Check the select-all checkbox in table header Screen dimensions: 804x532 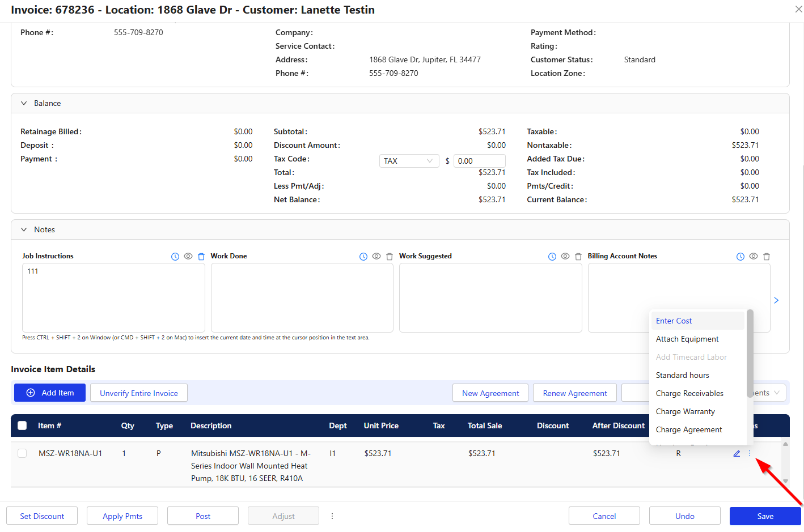click(x=22, y=425)
